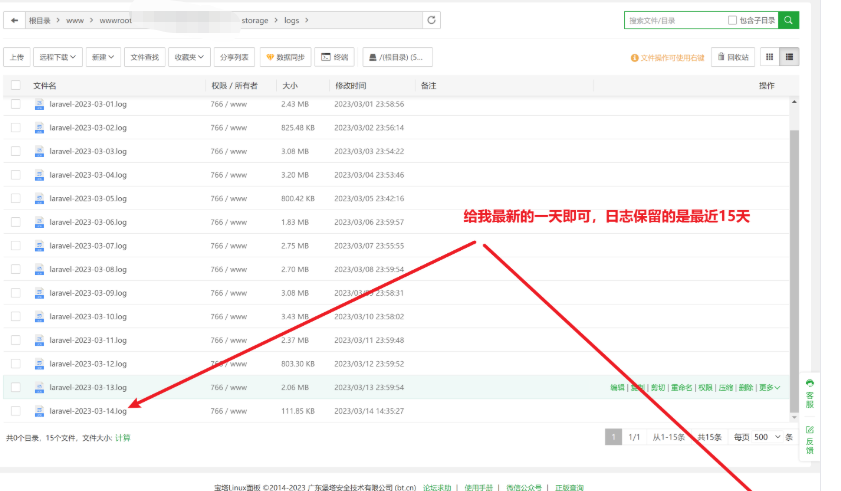The image size is (841, 491).
Task: Refresh the directory listing
Action: [431, 20]
